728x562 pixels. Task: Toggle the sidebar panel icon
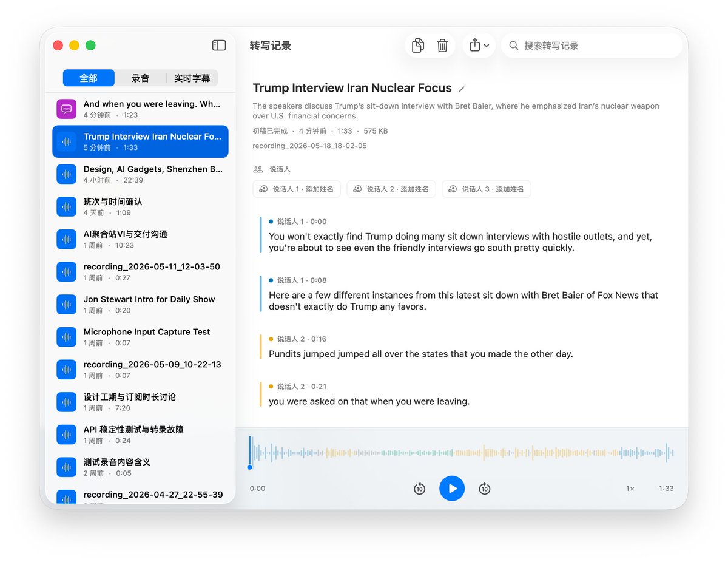click(x=219, y=46)
